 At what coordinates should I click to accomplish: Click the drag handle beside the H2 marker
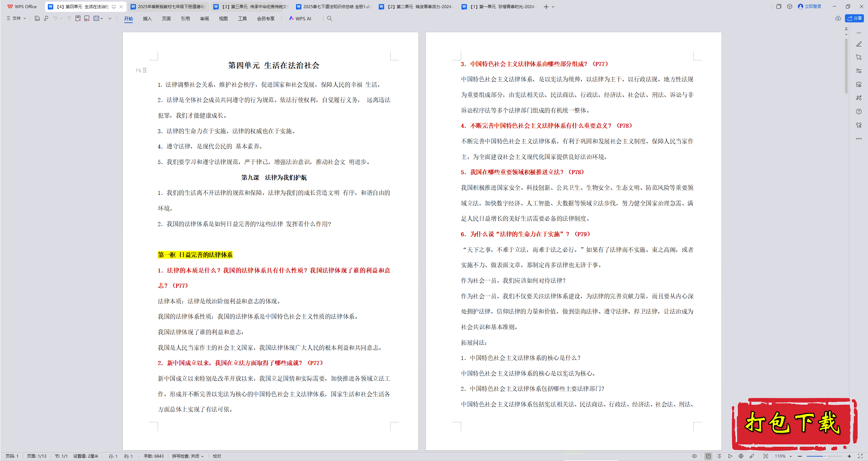tap(145, 70)
